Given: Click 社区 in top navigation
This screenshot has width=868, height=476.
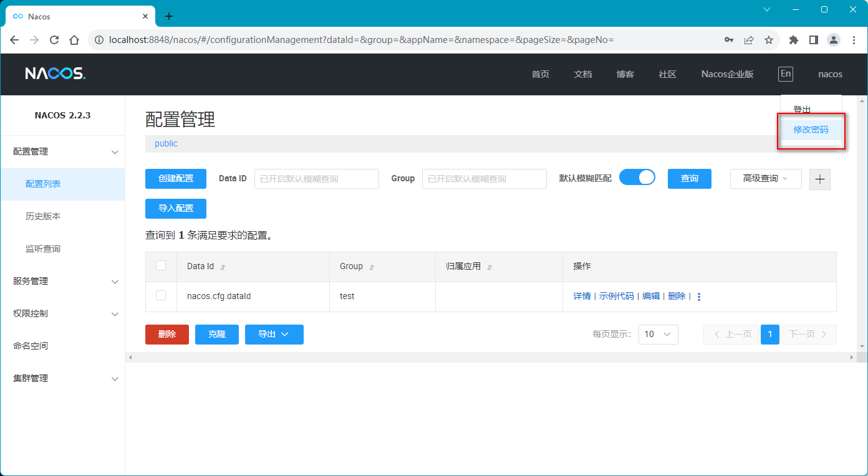Looking at the screenshot, I should click(x=667, y=74).
